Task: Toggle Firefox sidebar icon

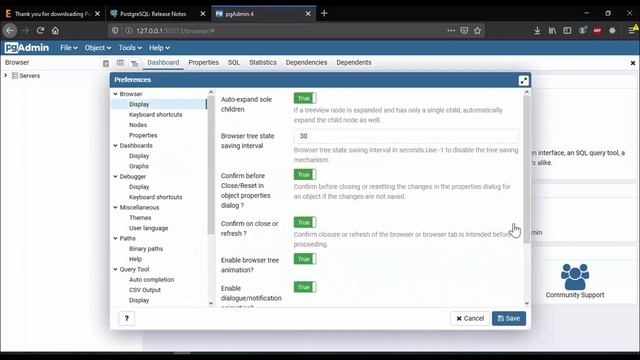Action: [567, 31]
